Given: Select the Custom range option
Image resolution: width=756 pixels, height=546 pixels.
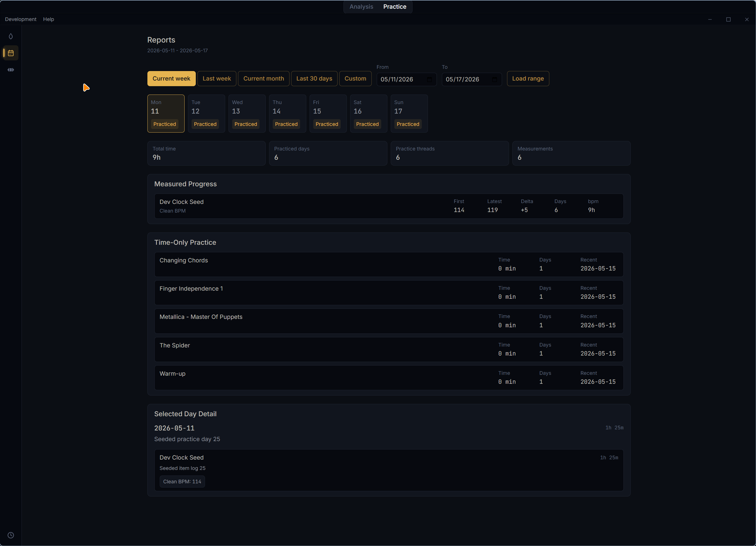Looking at the screenshot, I should coord(355,79).
